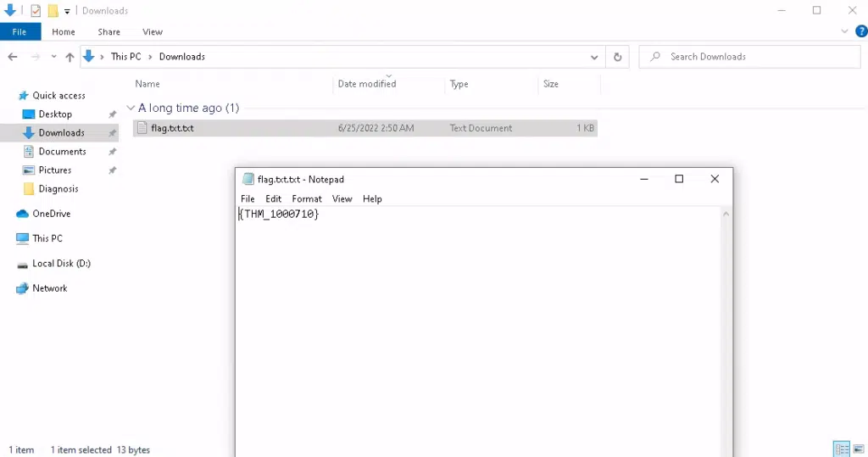Switch to the View ribbon tab in Explorer

coord(153,31)
